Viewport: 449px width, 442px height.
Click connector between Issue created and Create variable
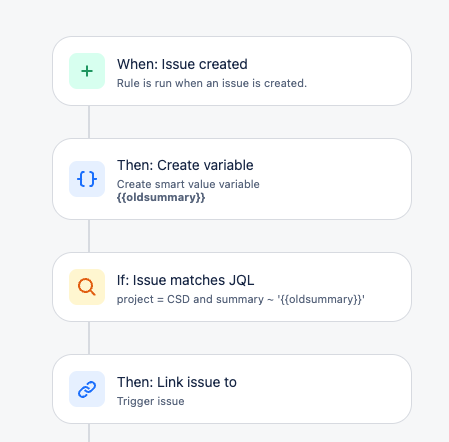pos(89,122)
